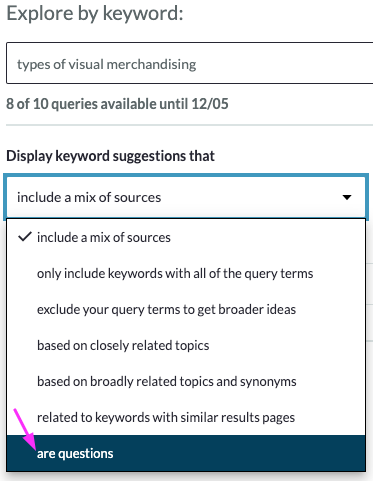This screenshot has width=373, height=481.
Task: Pick 'exclude your query terms to get broader ideas'
Action: (x=186, y=309)
